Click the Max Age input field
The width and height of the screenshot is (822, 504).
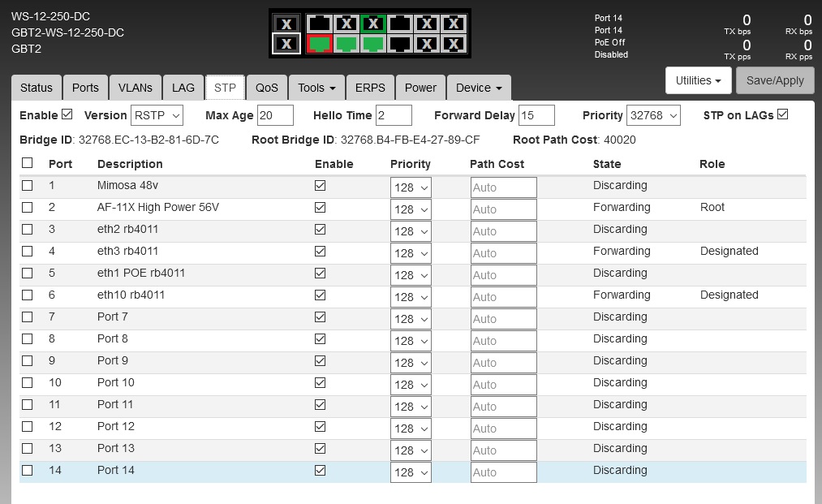pyautogui.click(x=275, y=115)
